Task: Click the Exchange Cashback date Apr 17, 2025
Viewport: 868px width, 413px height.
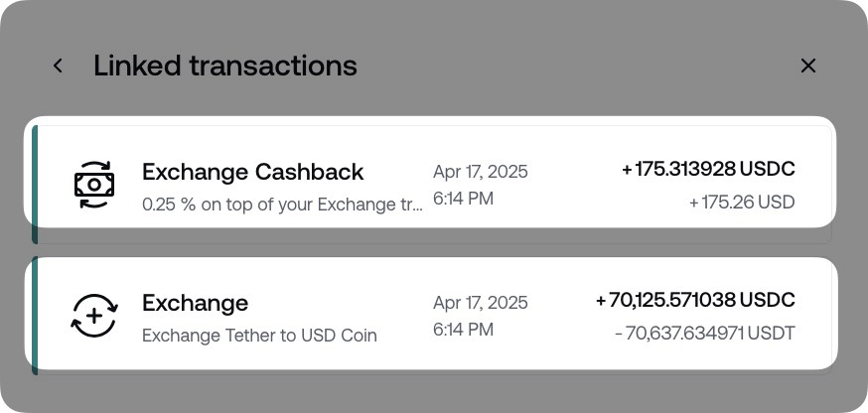Action: pyautogui.click(x=481, y=172)
